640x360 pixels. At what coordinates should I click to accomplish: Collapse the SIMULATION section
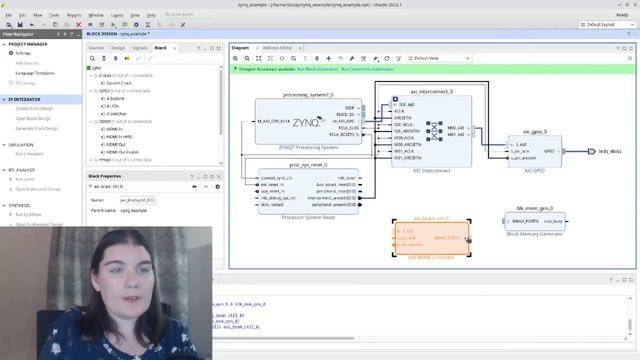pyautogui.click(x=4, y=145)
